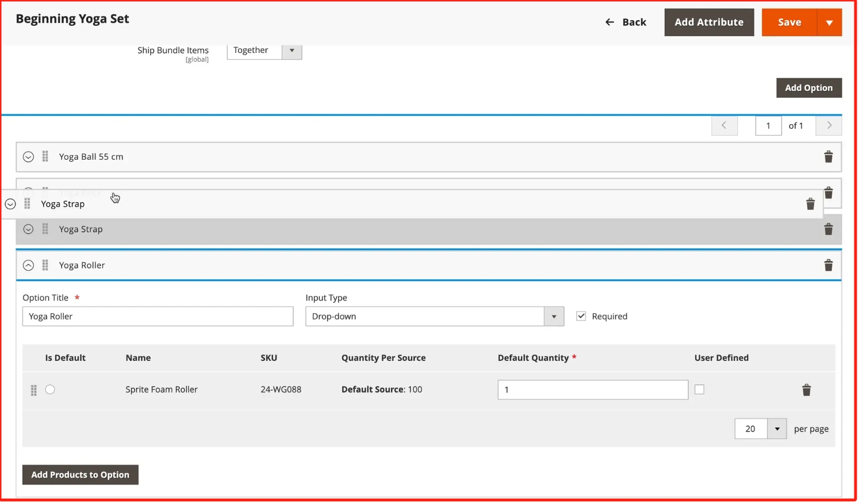This screenshot has height=504, width=859.
Task: Click drag handle of Sprite Foam Roller row
Action: click(33, 390)
